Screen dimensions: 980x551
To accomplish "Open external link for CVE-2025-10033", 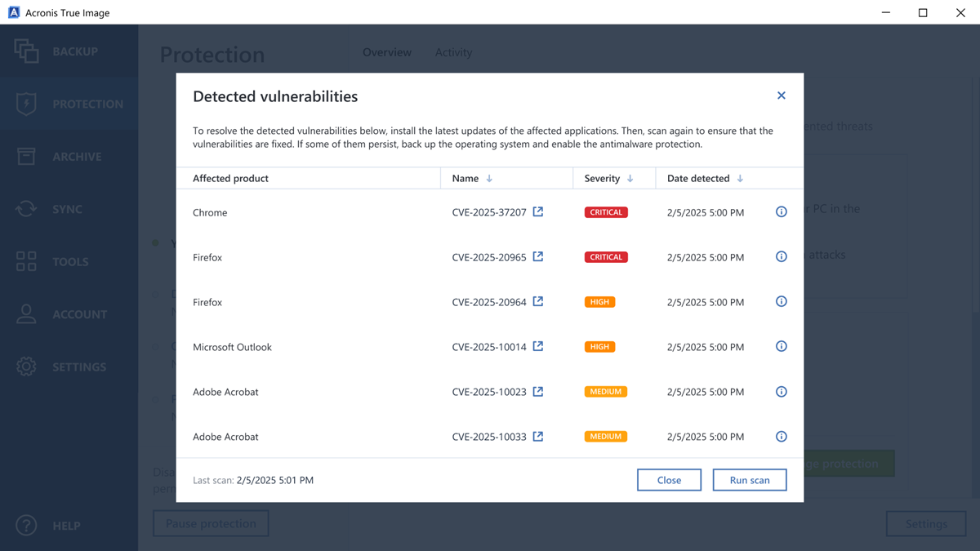I will [538, 437].
